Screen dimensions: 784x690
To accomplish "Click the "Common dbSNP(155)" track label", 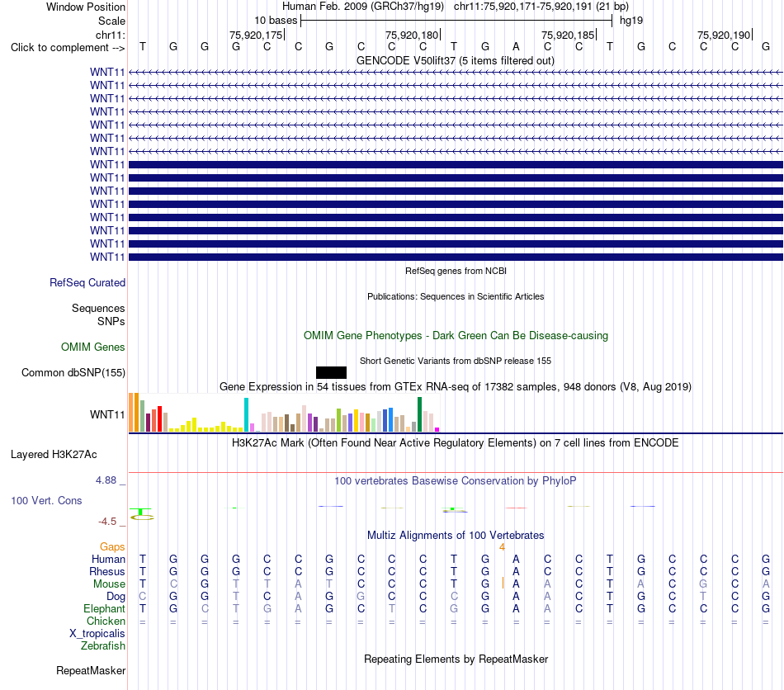I will point(73,372).
